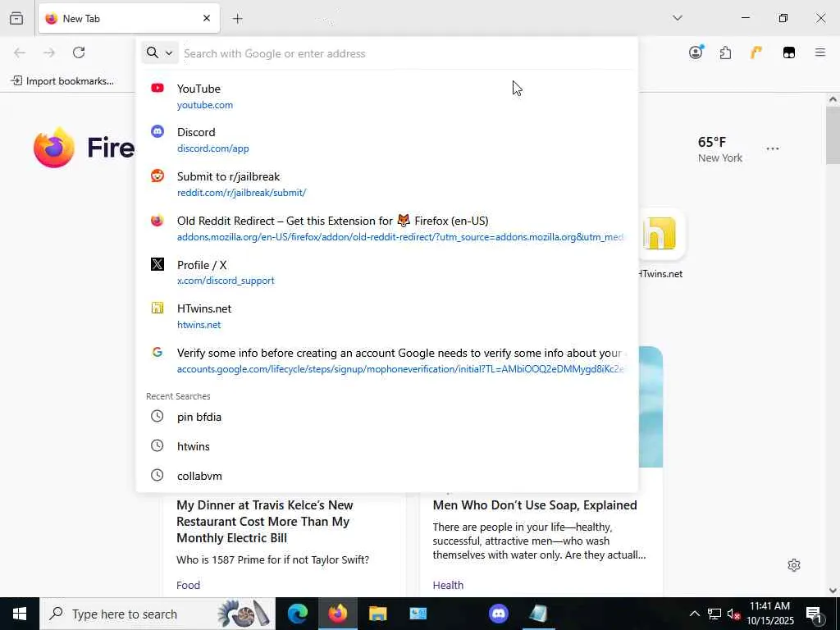Click the black tab-style extension icon
The height and width of the screenshot is (630, 840).
tap(789, 52)
